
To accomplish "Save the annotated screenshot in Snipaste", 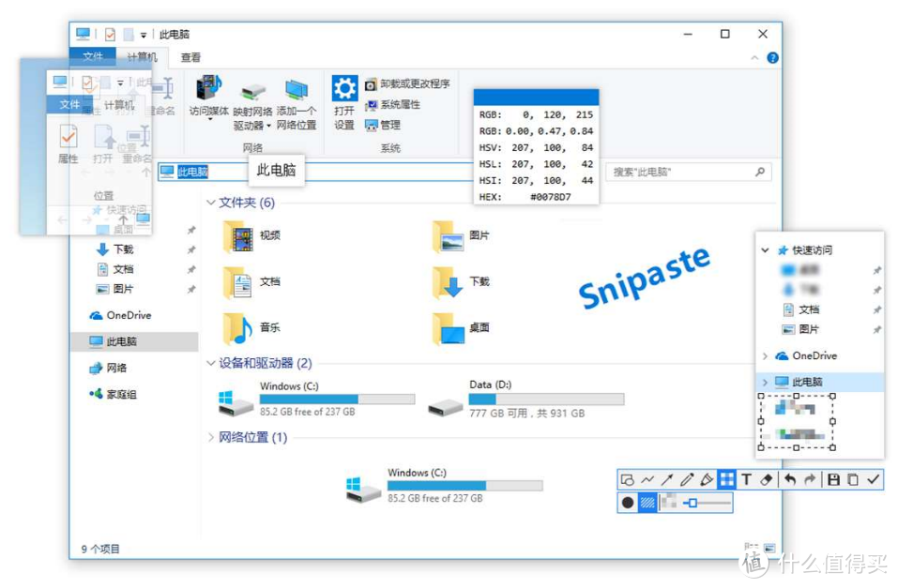I will coord(833,479).
